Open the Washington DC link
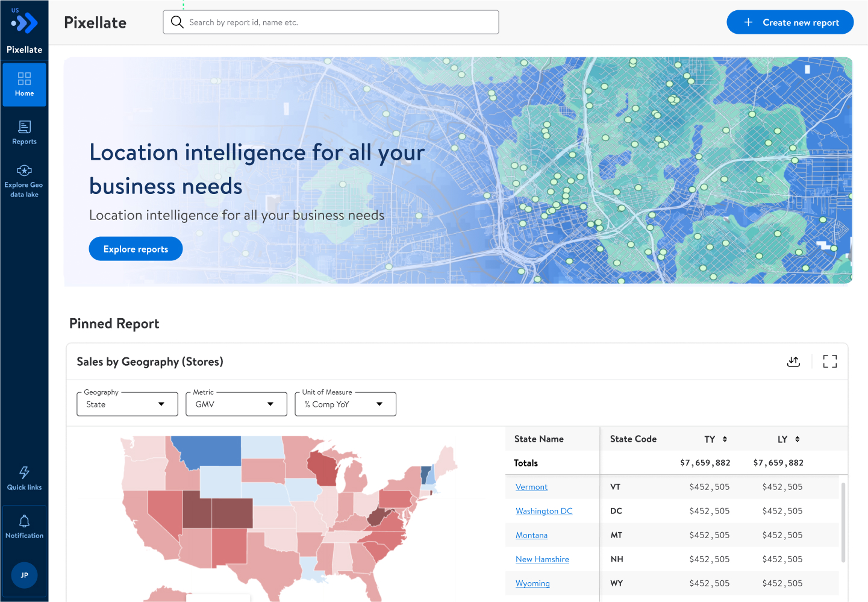This screenshot has height=602, width=868. pyautogui.click(x=544, y=511)
